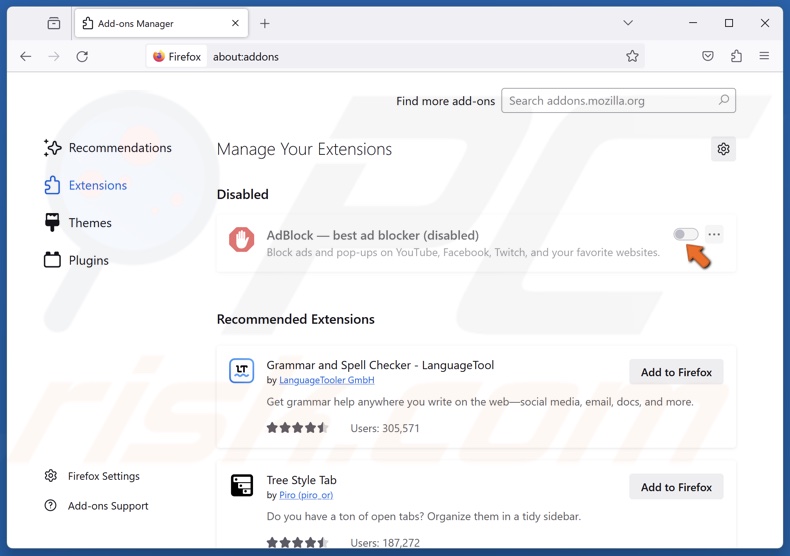This screenshot has width=790, height=556.
Task: Click the AdBlock red hand icon
Action: pyautogui.click(x=242, y=239)
